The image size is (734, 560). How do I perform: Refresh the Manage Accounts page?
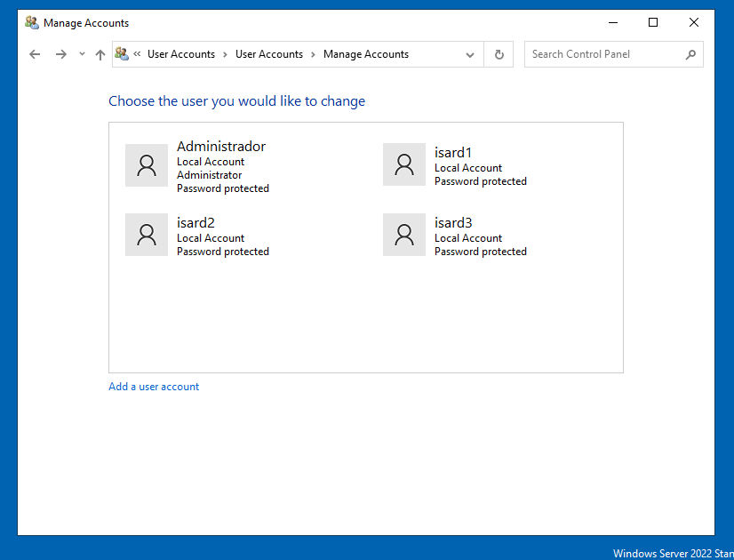499,54
